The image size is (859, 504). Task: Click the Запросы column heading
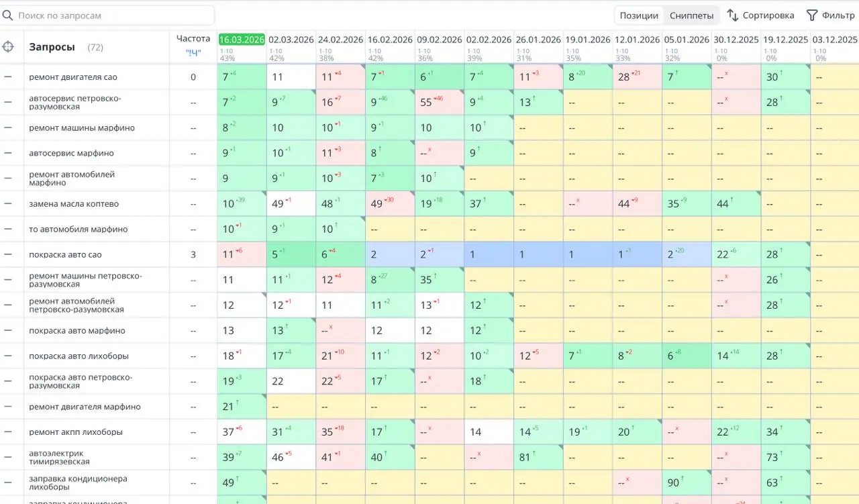click(52, 47)
